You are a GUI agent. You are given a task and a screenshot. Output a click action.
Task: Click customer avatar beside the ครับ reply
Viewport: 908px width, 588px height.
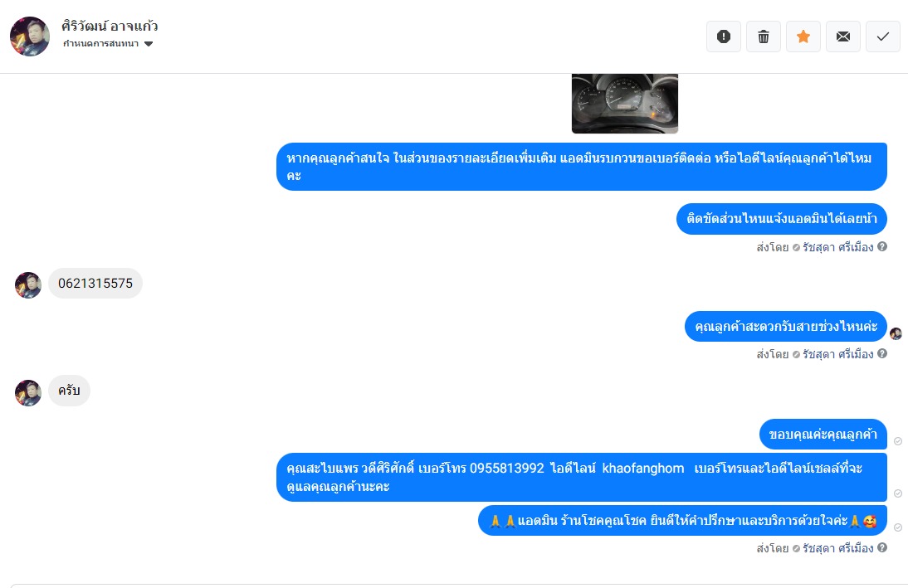tap(27, 393)
